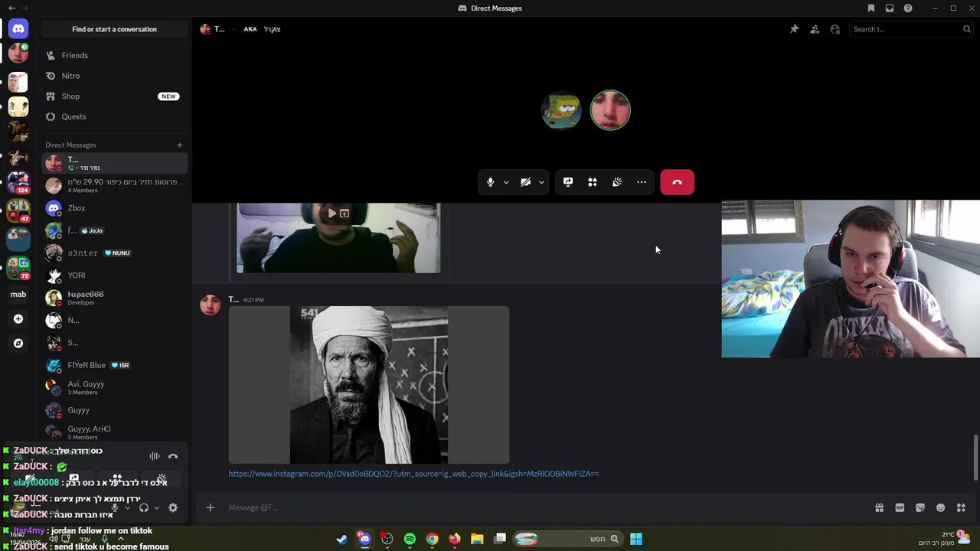Open Avi, Guyyy group chat
Viewport: 980px width, 551px height.
click(114, 388)
